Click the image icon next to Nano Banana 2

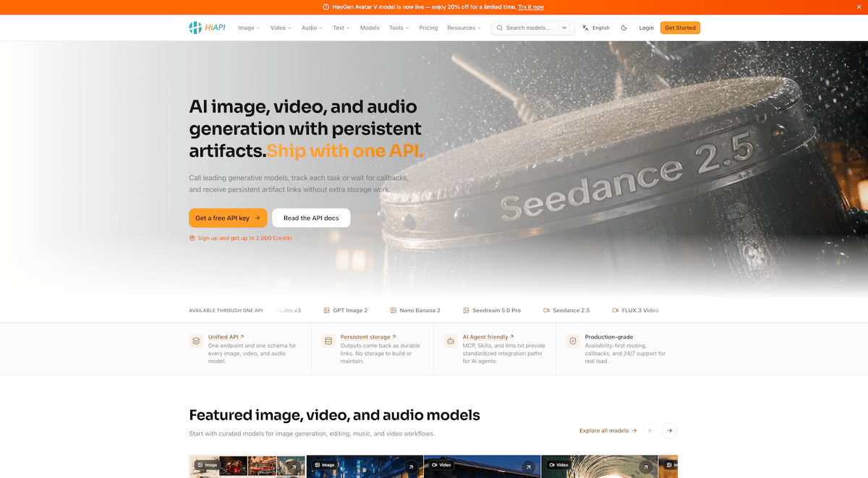pyautogui.click(x=393, y=310)
